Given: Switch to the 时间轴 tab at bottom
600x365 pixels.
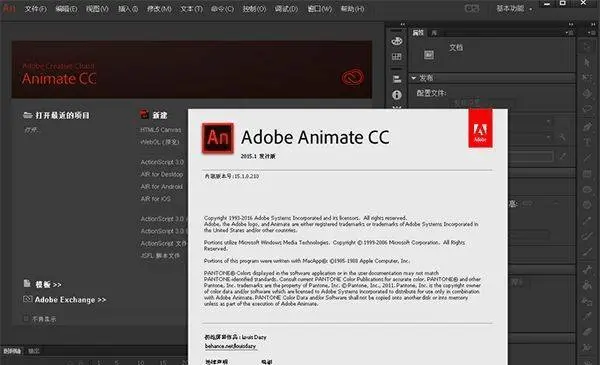Looking at the screenshot, I should (x=12, y=351).
